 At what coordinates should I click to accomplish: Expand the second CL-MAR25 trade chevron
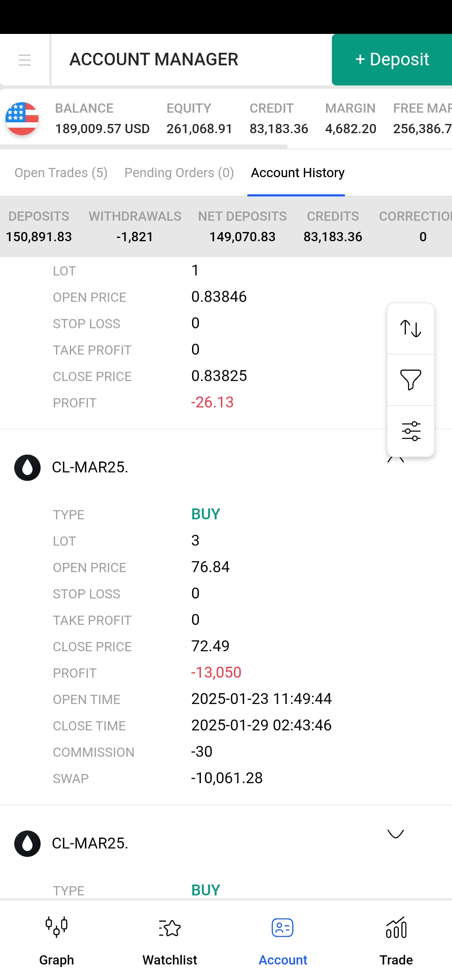click(395, 834)
